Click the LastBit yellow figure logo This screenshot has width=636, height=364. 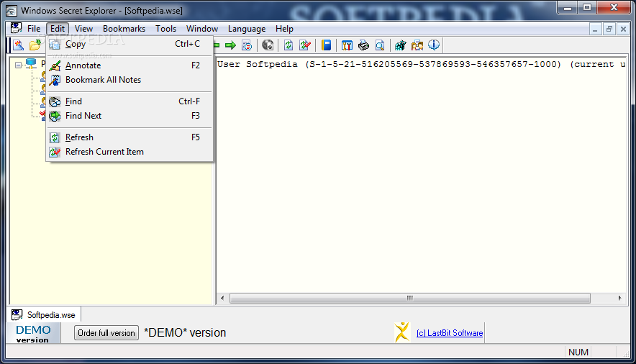402,332
